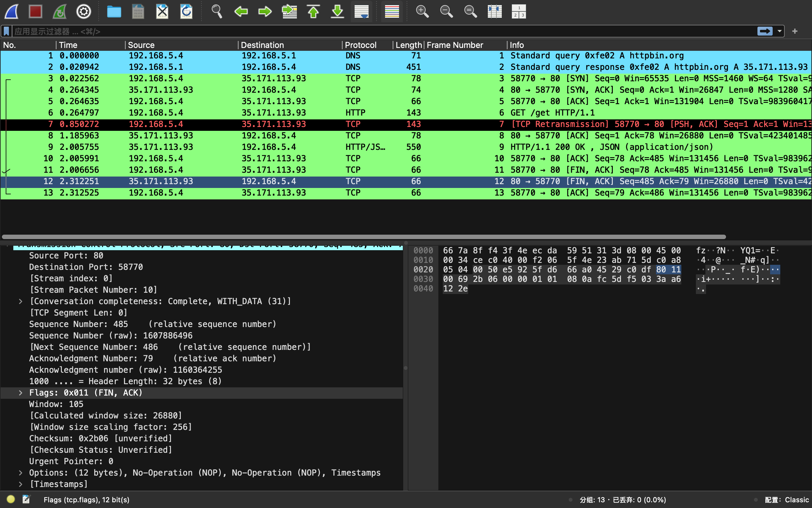This screenshot has width=812, height=508.
Task: Select packet 6 GET /get HTTP row
Action: point(406,113)
